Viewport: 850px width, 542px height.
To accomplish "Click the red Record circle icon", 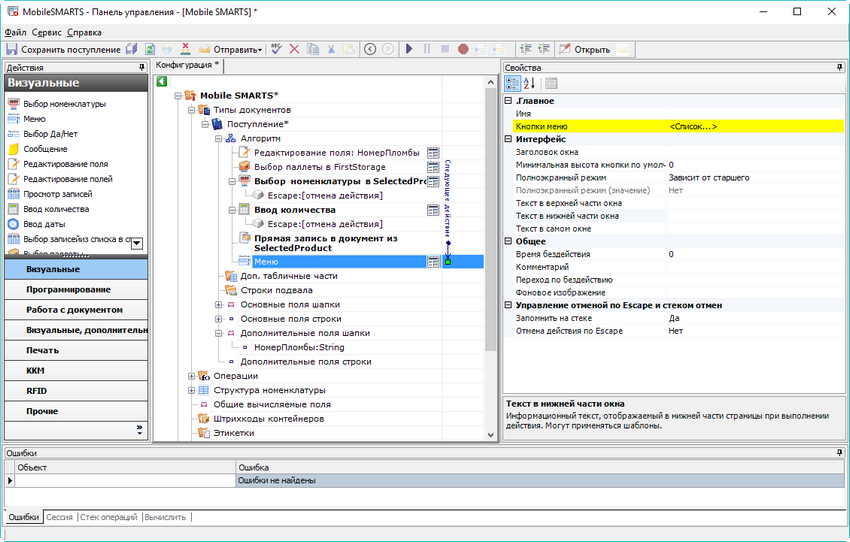I will 463,49.
